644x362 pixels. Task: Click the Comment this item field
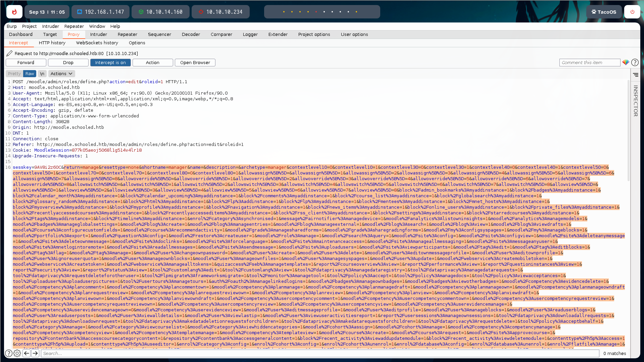pos(589,63)
